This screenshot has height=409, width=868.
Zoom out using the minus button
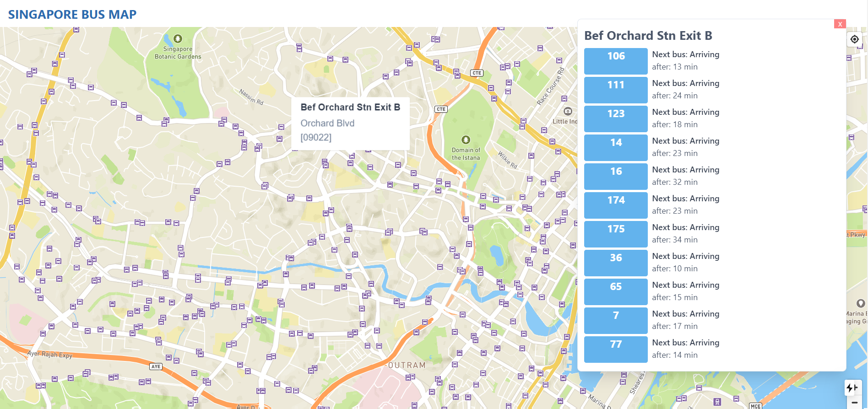854,403
